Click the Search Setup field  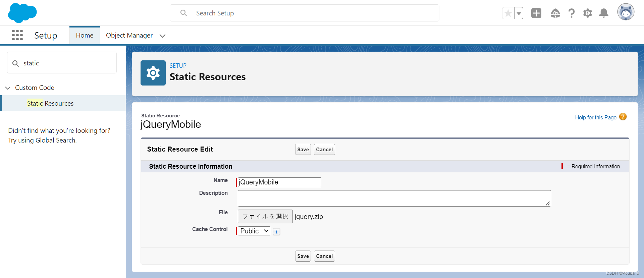(x=305, y=13)
